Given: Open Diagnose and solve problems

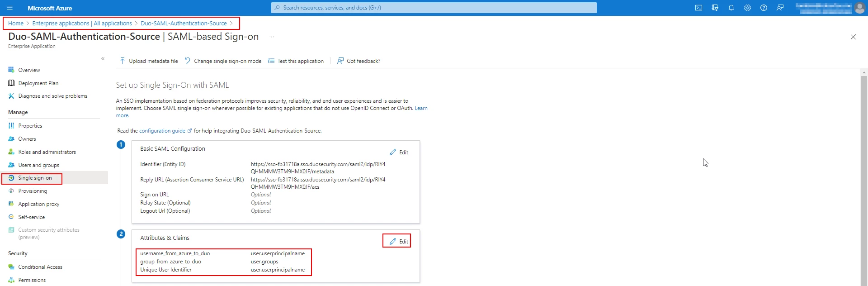Looking at the screenshot, I should pos(52,96).
